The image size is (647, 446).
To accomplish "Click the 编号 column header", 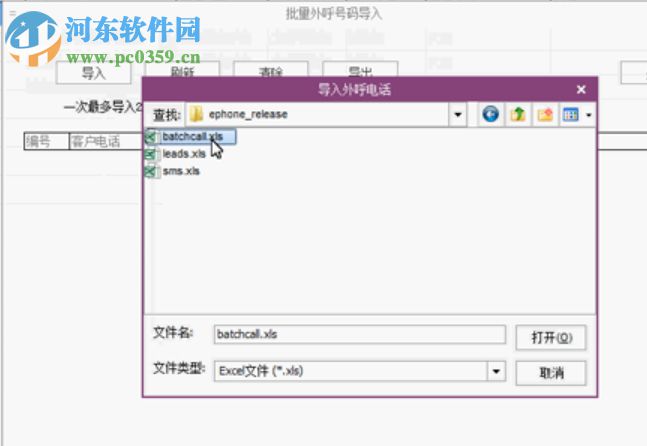I will [x=46, y=142].
